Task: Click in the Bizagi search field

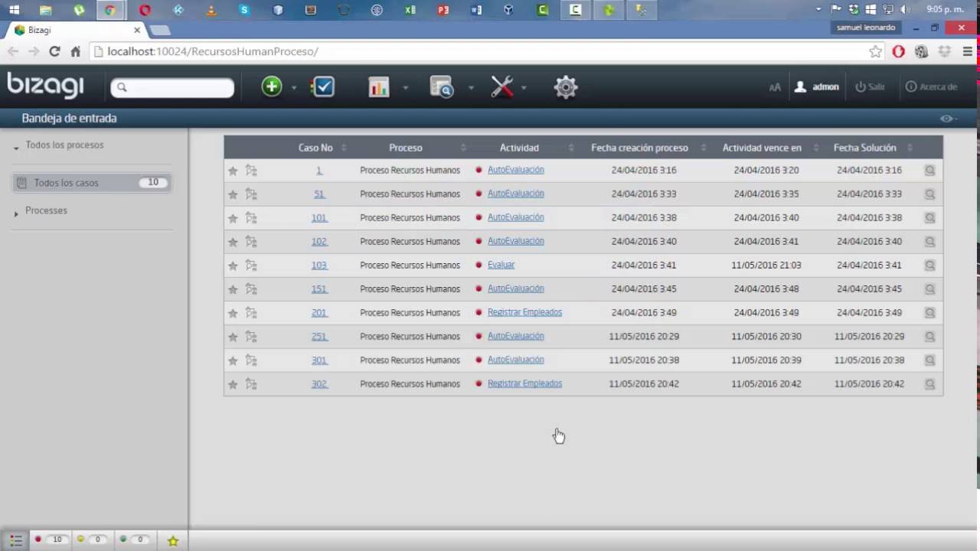Action: coord(172,87)
